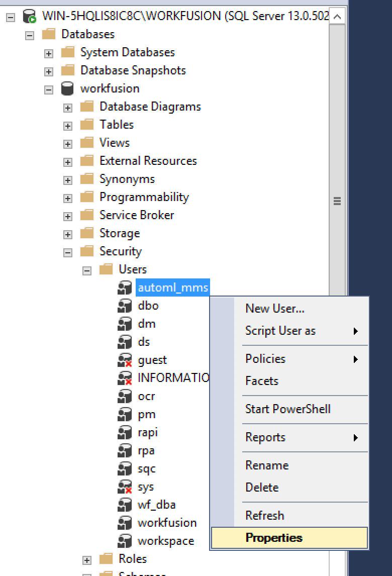Screen dimensions: 392x576
Task: Expand the Database Diagrams node
Action: click(68, 108)
